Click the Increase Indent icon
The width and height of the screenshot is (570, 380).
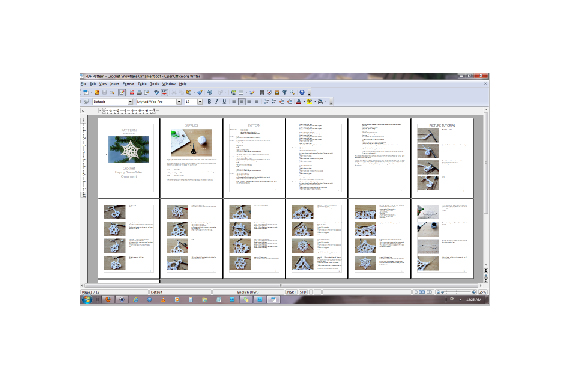[290, 102]
